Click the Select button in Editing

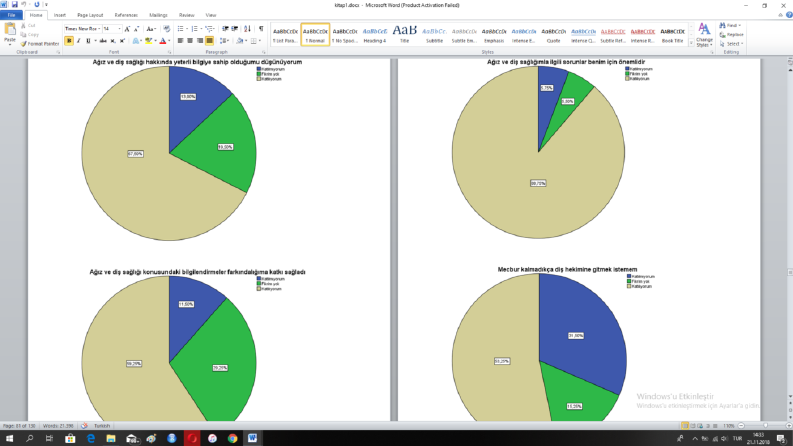tap(731, 44)
